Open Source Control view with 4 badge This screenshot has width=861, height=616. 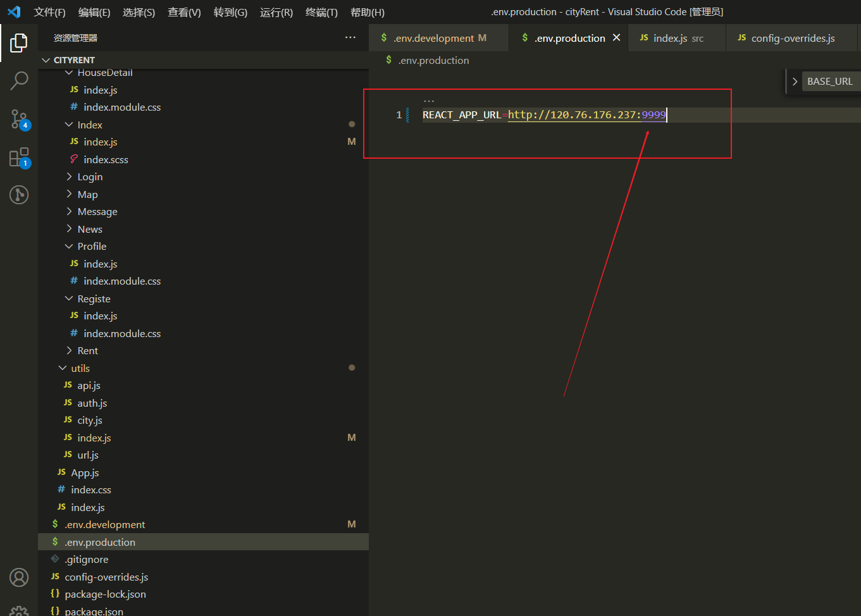20,119
